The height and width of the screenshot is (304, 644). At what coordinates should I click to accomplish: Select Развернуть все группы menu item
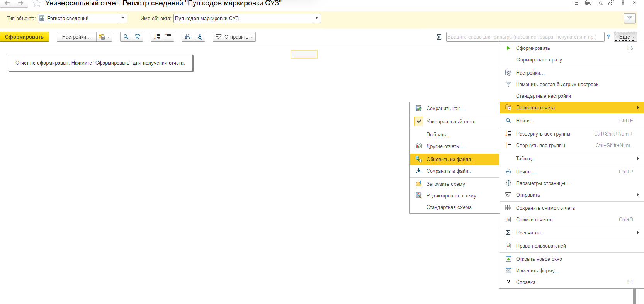click(x=572, y=134)
